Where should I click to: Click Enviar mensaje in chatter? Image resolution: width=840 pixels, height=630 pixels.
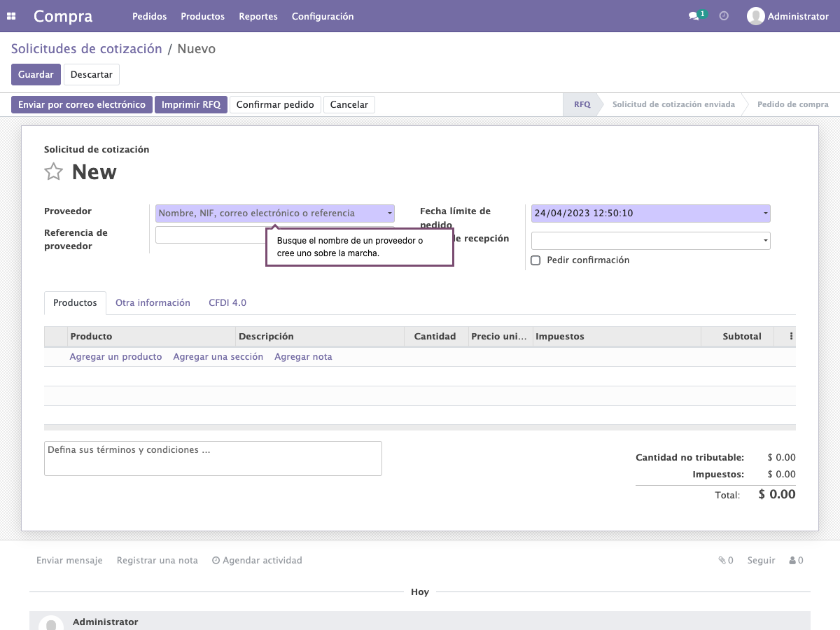click(x=69, y=560)
